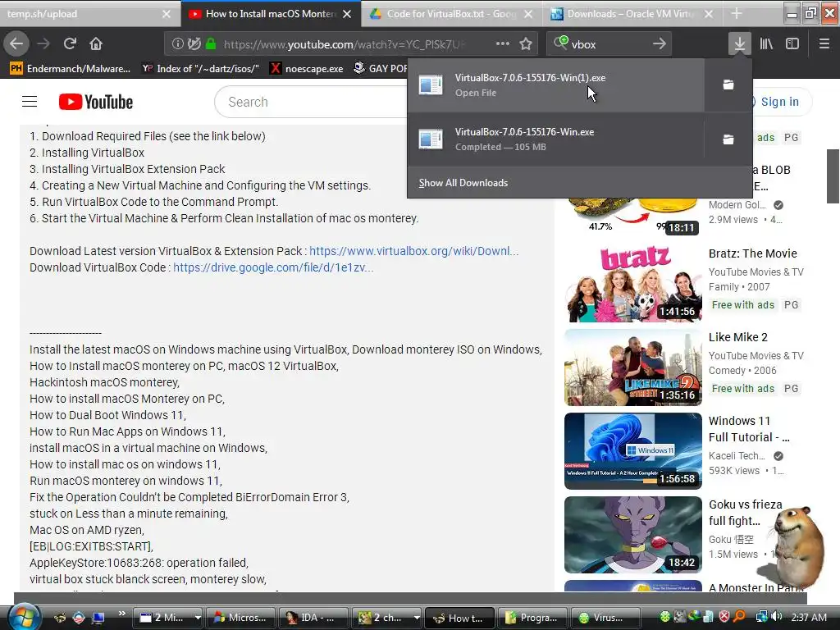Click the Like Mike 2 title
Viewport: 840px width, 630px height.
click(737, 337)
